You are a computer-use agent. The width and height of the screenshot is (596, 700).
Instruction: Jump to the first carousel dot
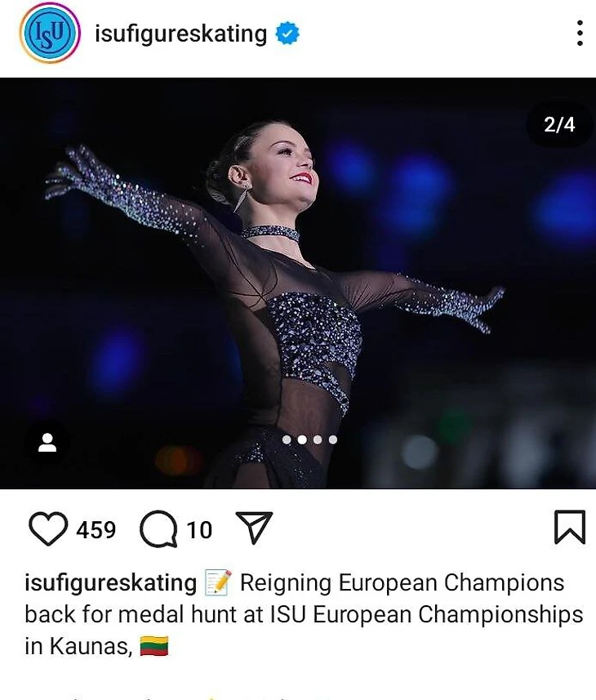(x=287, y=440)
